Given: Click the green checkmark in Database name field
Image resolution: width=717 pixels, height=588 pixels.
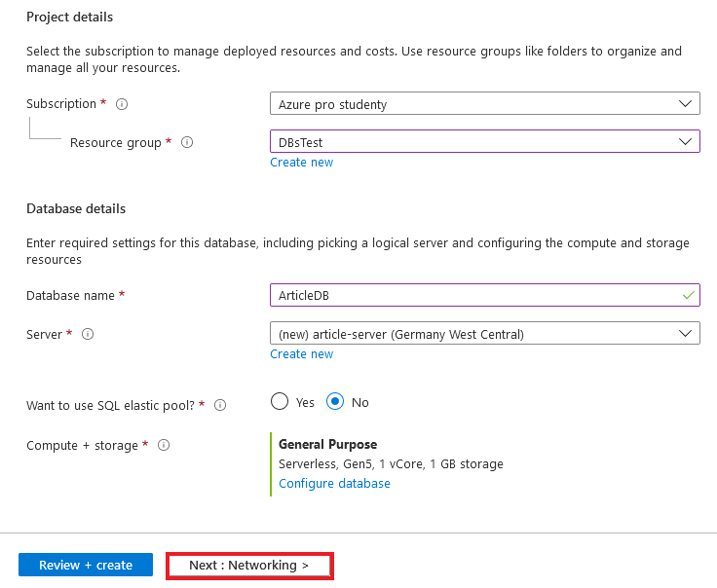Looking at the screenshot, I should (x=689, y=294).
